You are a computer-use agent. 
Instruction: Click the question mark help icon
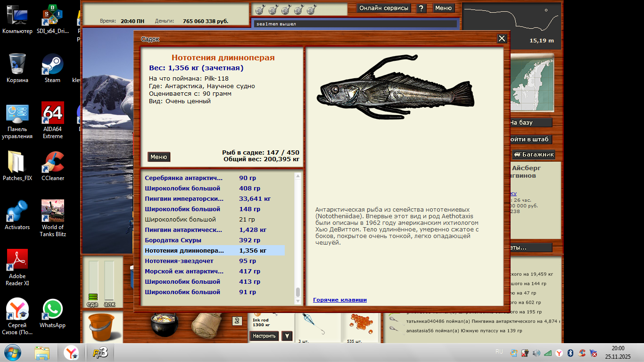(421, 8)
